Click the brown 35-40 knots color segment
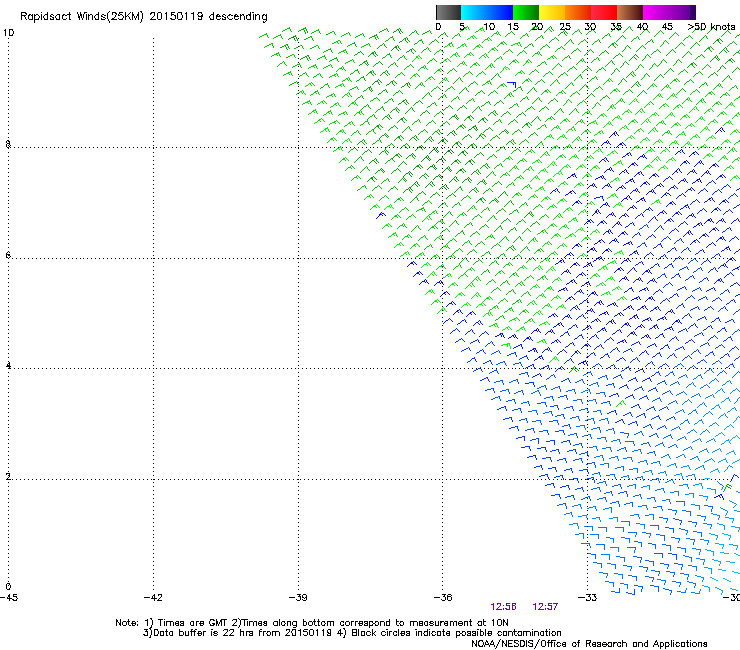 click(x=630, y=12)
